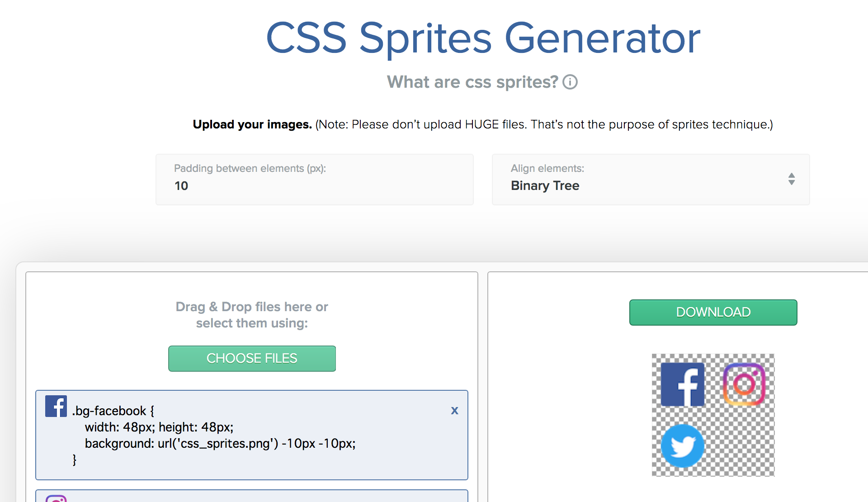Click the CSS Sprites Generator title
Image resolution: width=868 pixels, height=502 pixels.
click(x=483, y=39)
